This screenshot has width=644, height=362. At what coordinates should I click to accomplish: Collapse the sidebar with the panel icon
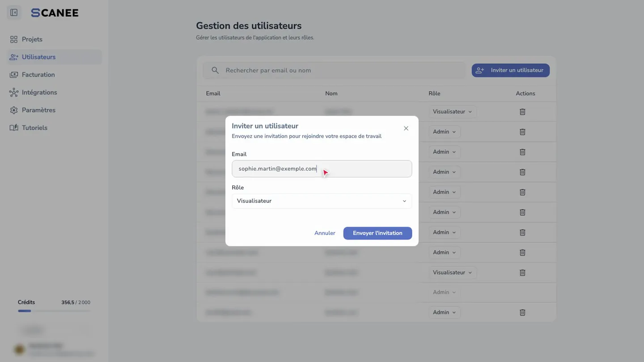14,13
